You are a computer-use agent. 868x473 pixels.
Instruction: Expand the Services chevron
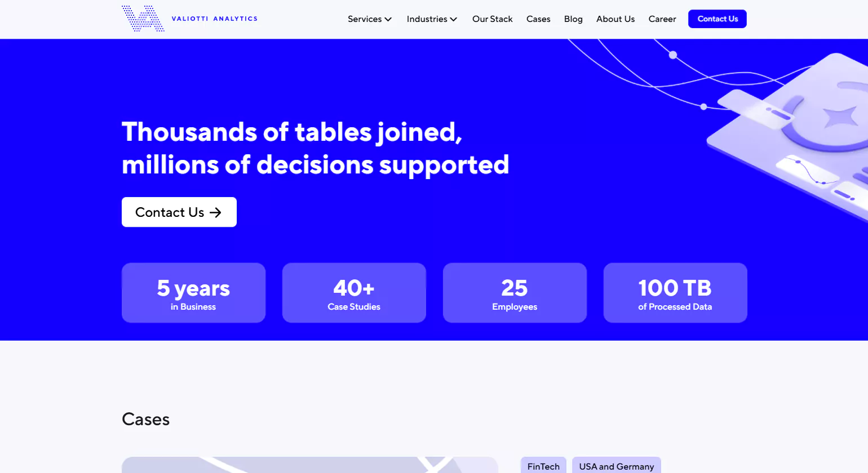(x=388, y=19)
